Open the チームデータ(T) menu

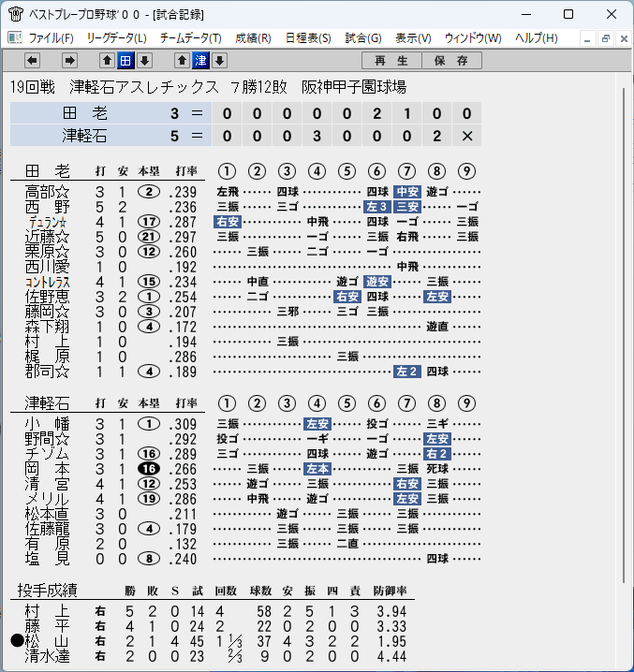coord(191,38)
